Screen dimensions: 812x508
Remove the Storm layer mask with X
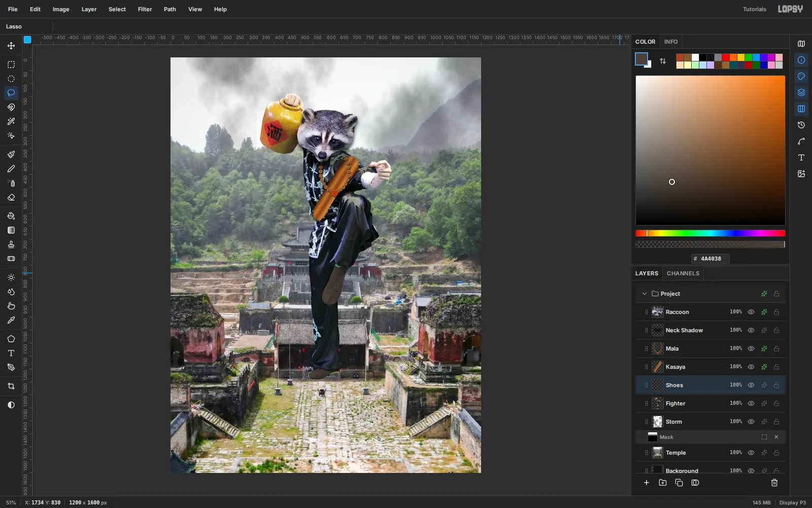point(776,437)
